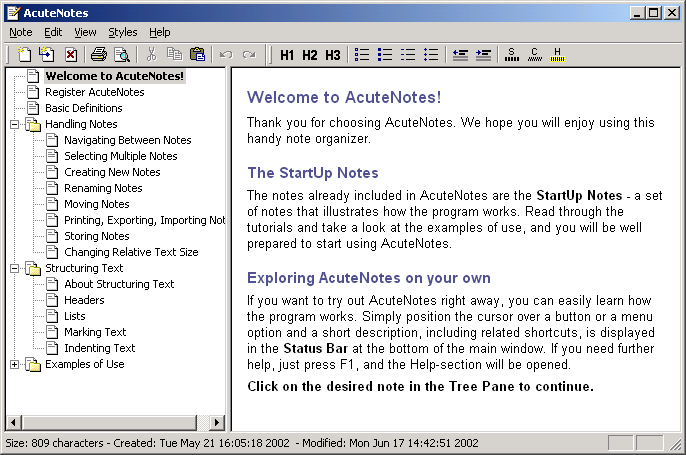
Task: Click the tree pane horizontal scrollbar thumb
Action: click(x=109, y=423)
